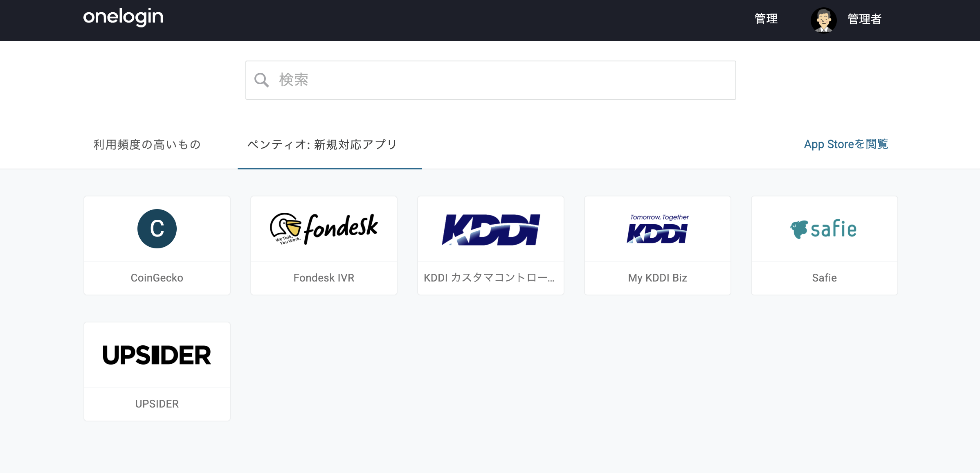
Task: Open the Safie app label
Action: click(x=825, y=278)
